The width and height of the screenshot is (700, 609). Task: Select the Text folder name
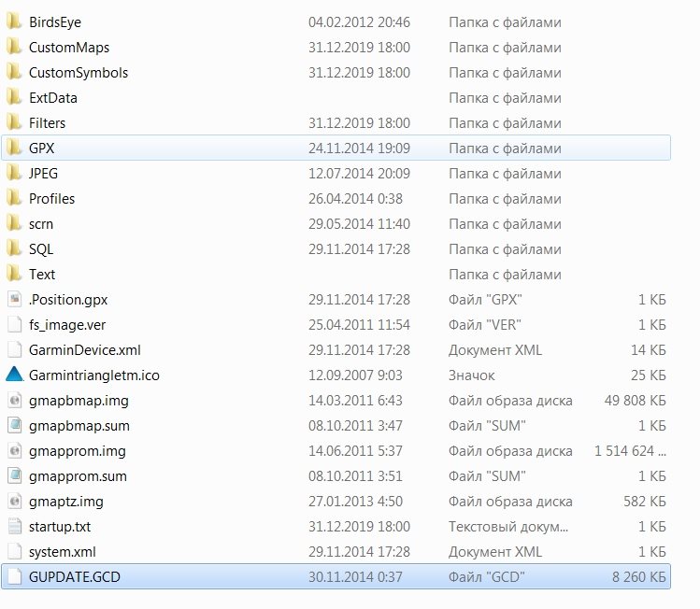tap(42, 275)
